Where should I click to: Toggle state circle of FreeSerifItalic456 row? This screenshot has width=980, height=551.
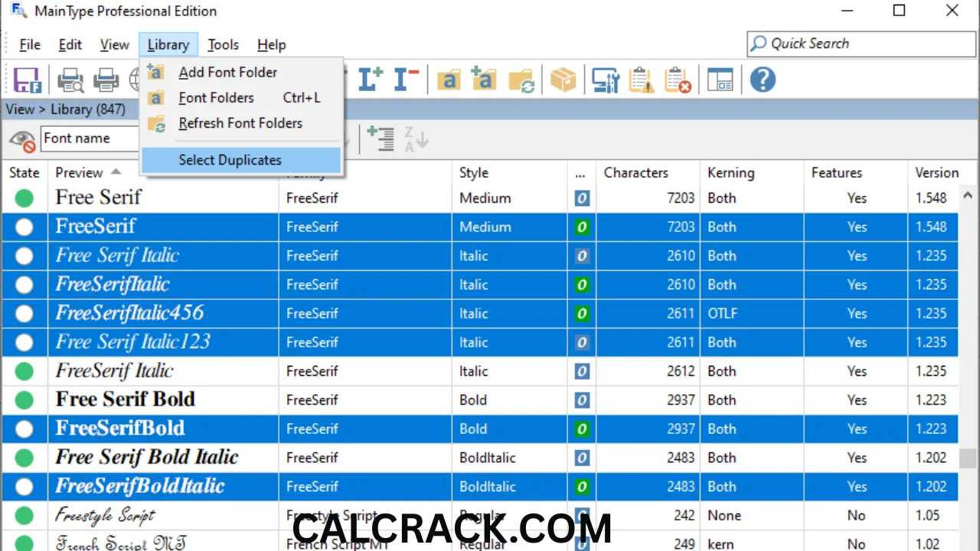[24, 314]
